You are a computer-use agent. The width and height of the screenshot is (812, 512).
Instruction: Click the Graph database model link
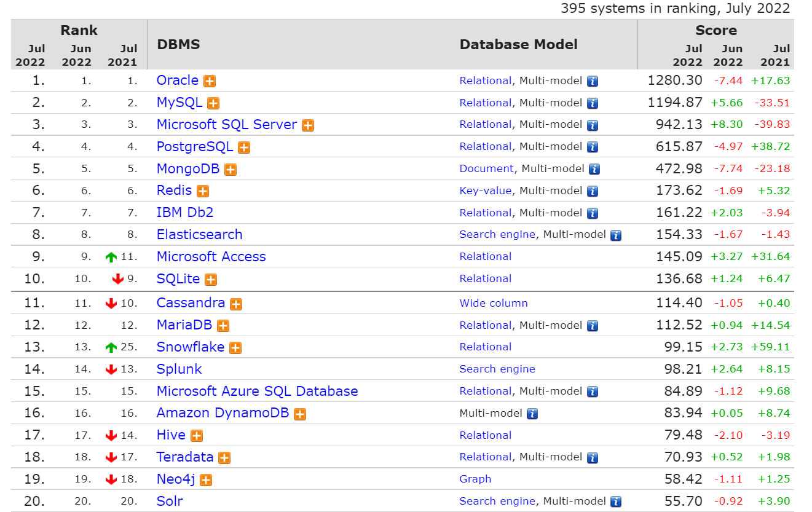point(475,479)
